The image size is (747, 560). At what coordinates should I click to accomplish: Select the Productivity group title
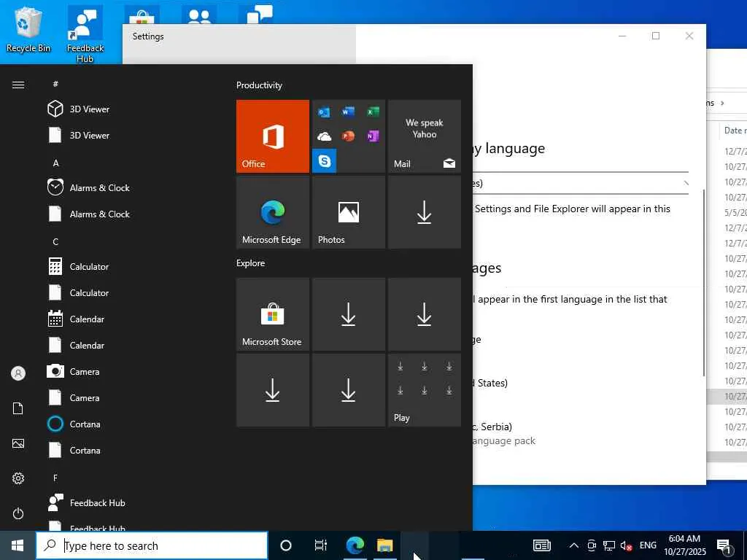(259, 85)
